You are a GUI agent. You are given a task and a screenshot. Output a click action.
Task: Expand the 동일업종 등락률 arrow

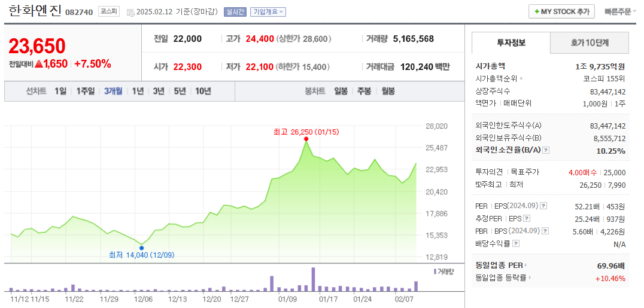click(530, 279)
